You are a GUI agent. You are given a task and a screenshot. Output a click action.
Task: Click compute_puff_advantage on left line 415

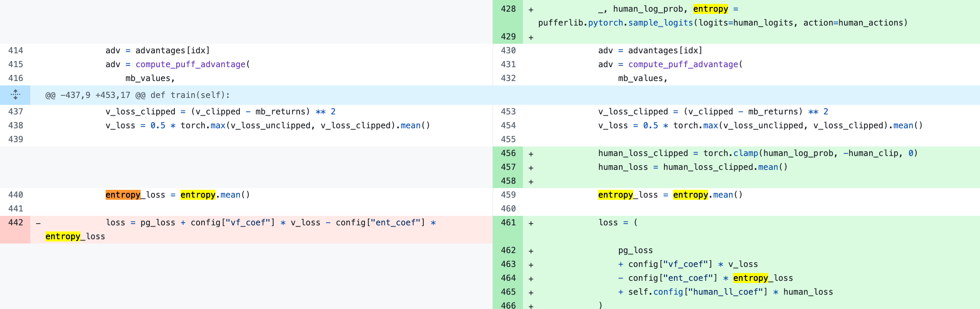click(x=190, y=64)
